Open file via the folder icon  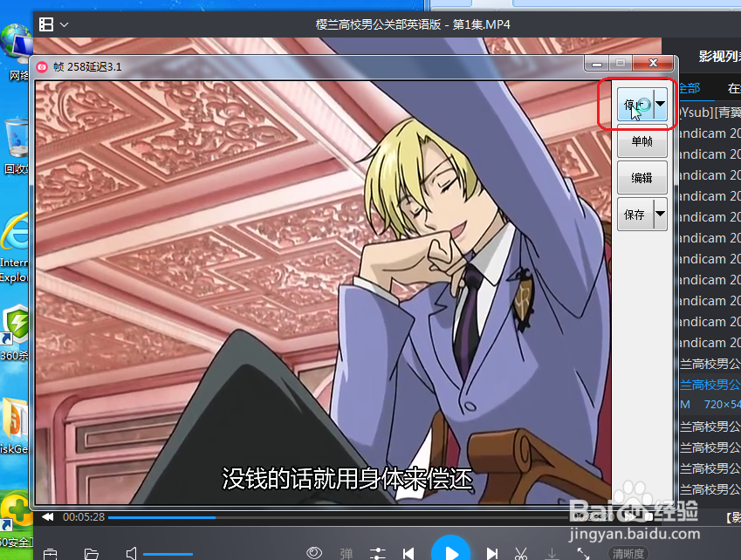point(92,553)
